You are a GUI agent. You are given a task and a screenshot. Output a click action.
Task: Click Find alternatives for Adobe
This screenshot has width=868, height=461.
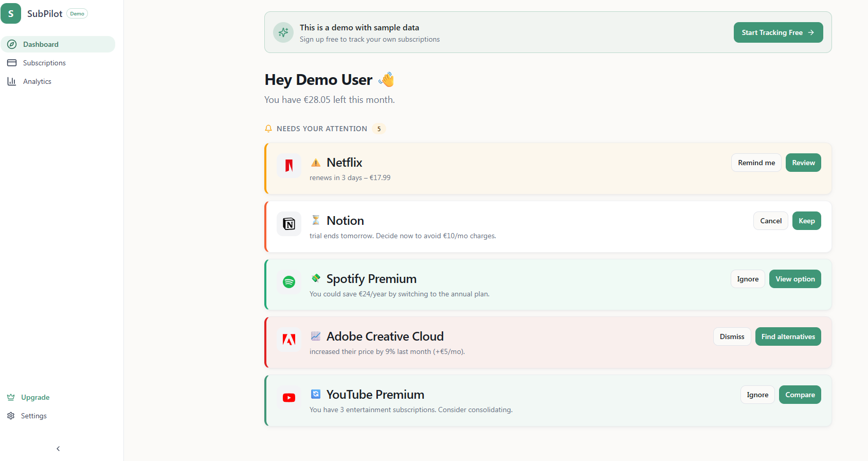[788, 336]
